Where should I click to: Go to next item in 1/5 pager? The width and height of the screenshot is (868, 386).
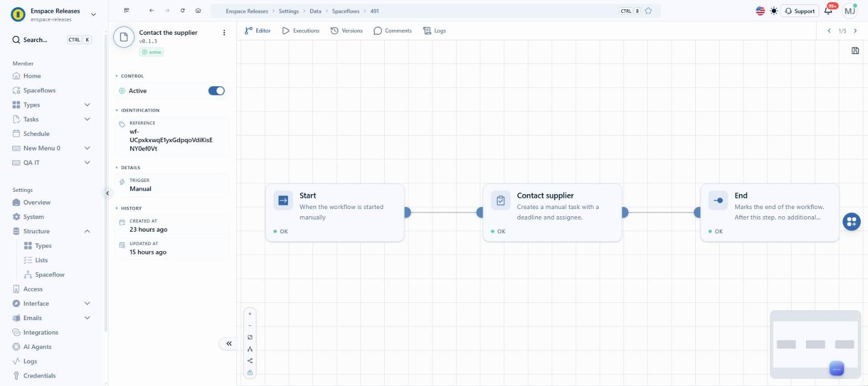click(855, 31)
